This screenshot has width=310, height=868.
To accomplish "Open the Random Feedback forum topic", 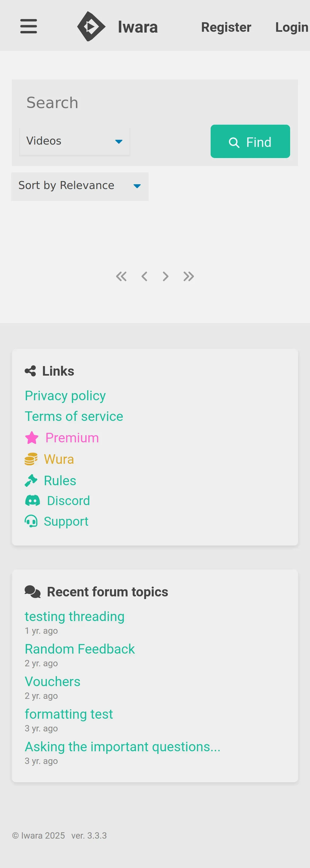I will pyautogui.click(x=79, y=649).
